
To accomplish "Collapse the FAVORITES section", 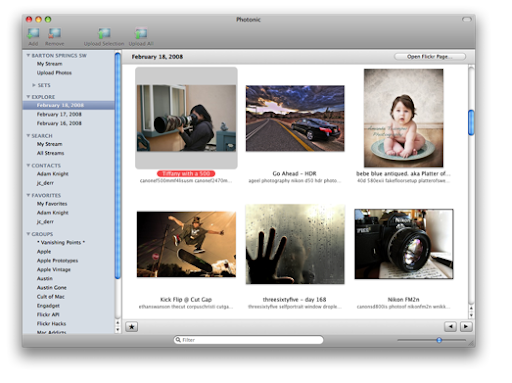I will [x=28, y=195].
